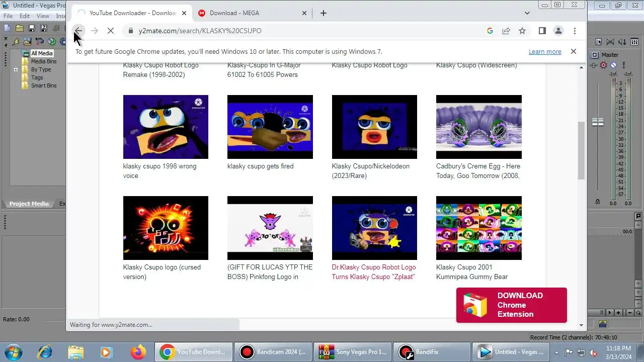Viewport: 644px width, 362px height.
Task: Switch to YouTube Downloader Chrome tab
Action: pos(132,13)
